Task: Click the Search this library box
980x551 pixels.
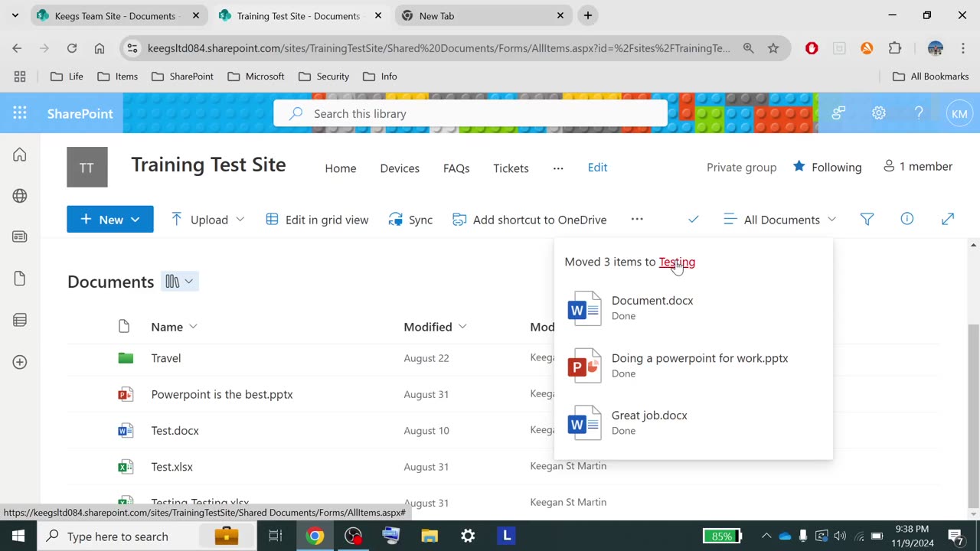Action: 471,113
